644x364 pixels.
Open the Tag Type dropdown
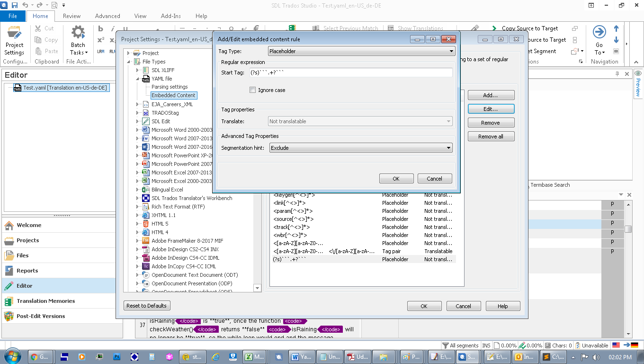[x=361, y=51]
